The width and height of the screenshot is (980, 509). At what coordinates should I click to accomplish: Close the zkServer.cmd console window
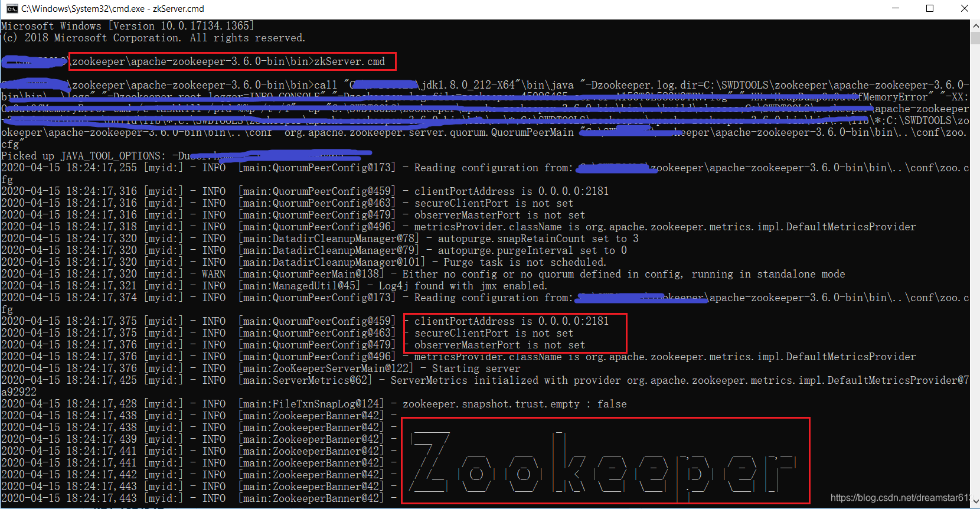pos(964,8)
